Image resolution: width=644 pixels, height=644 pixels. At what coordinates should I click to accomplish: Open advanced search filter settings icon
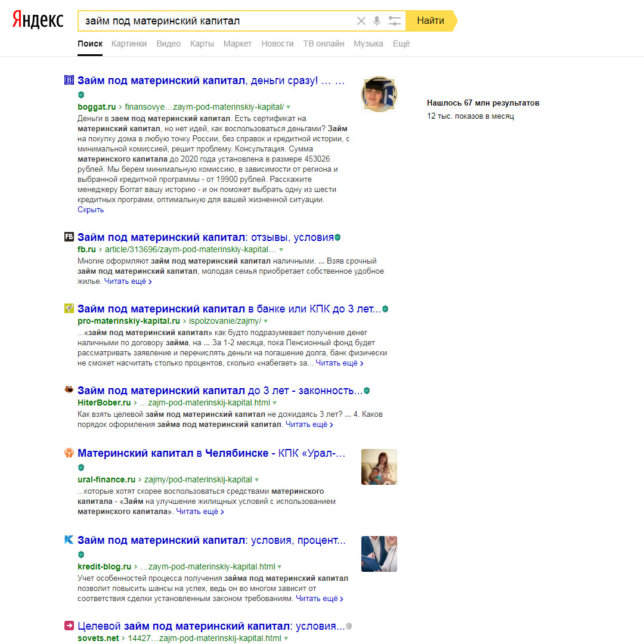pyautogui.click(x=394, y=21)
